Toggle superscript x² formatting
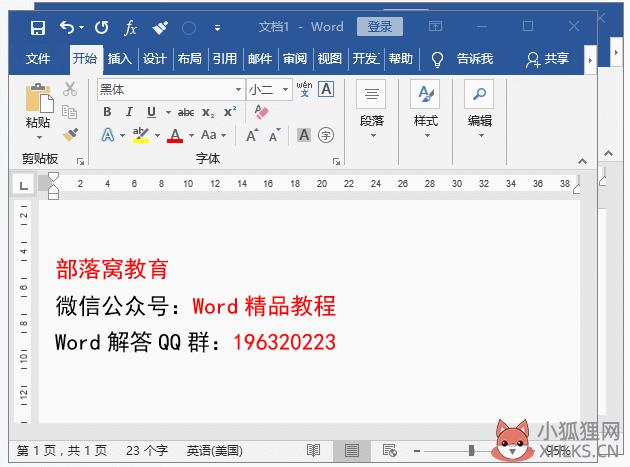 230,112
